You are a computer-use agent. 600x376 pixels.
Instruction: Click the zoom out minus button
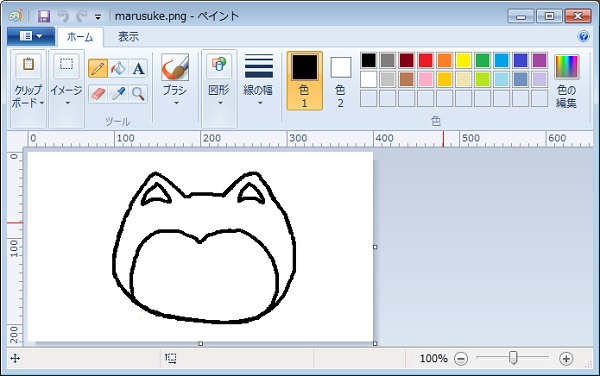[x=461, y=359]
